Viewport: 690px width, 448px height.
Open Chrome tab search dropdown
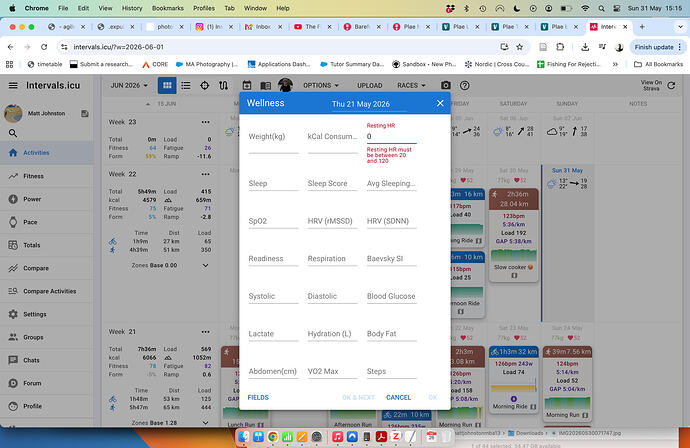(680, 27)
